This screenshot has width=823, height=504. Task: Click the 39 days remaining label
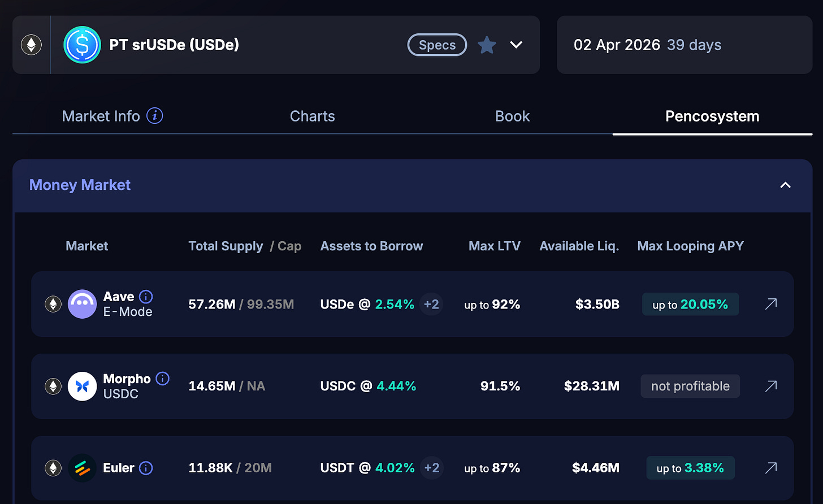(694, 45)
